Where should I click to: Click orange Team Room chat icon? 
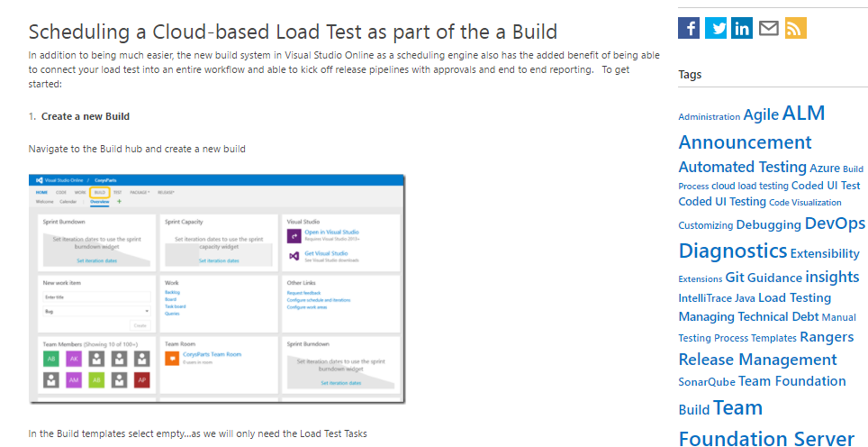(x=172, y=358)
